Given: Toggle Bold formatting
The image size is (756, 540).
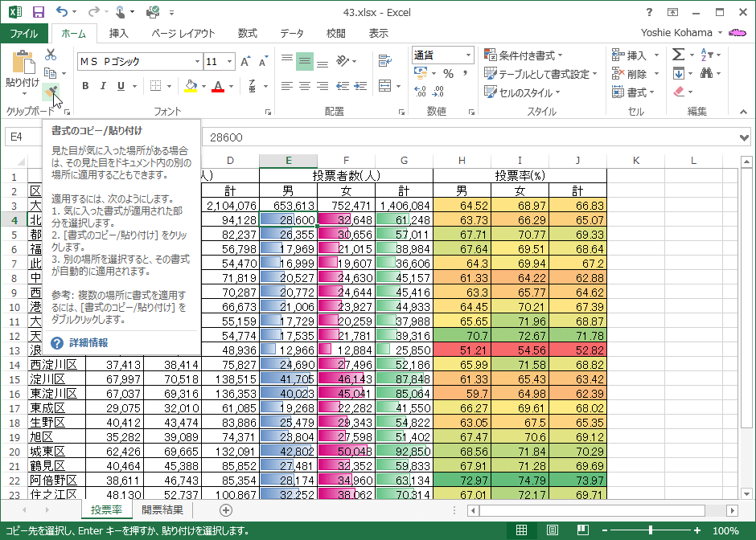Looking at the screenshot, I should pos(85,86).
